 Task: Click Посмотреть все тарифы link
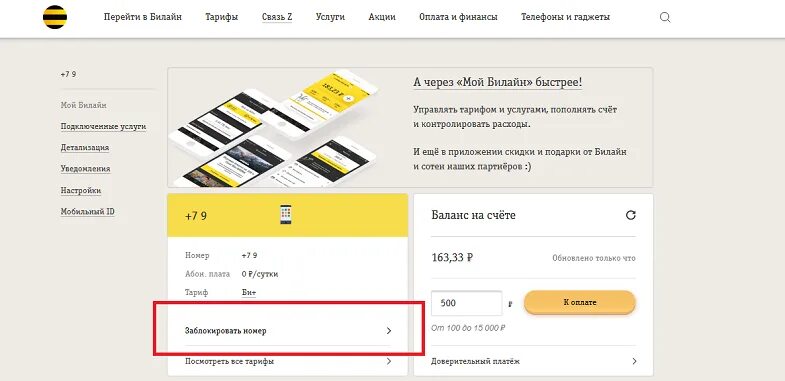pos(229,361)
